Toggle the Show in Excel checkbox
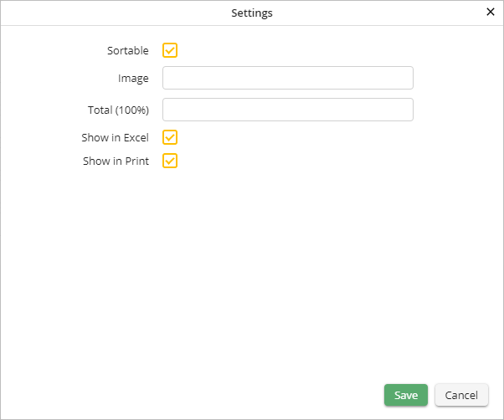504x420 pixels. click(x=170, y=137)
